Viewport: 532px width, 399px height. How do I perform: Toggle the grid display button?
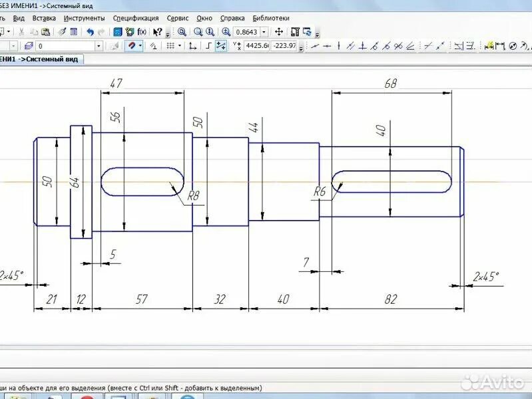(x=170, y=46)
